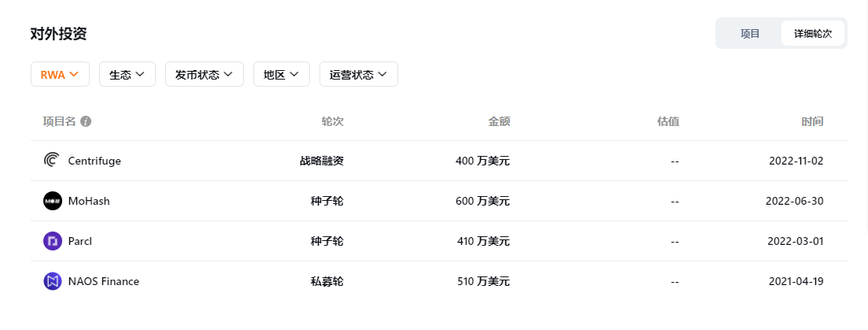
Task: Expand the 生态 filter dropdown
Action: tap(127, 75)
